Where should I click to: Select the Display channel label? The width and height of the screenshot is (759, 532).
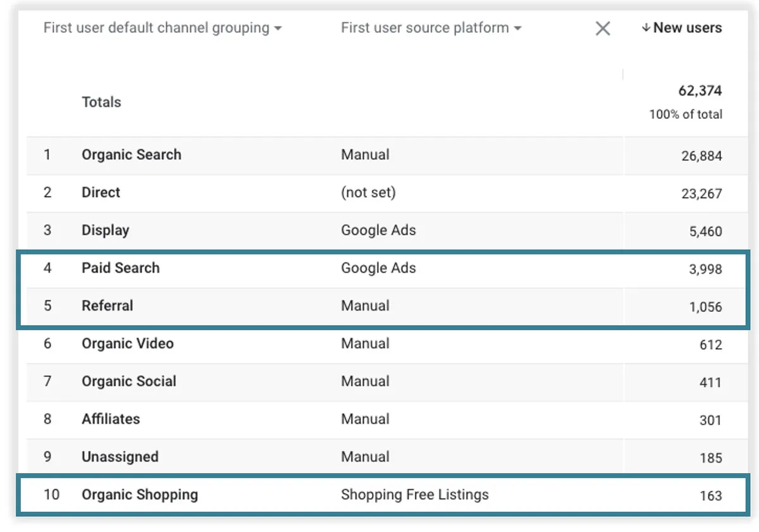[105, 230]
